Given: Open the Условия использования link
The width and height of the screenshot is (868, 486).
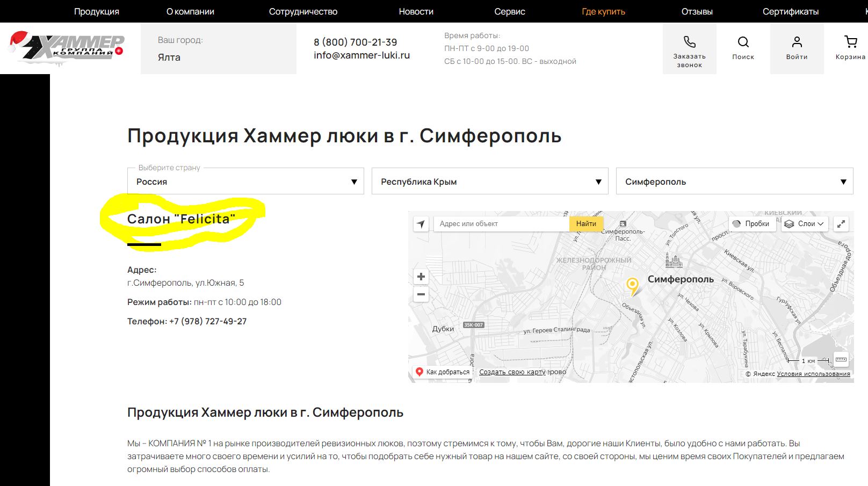Looking at the screenshot, I should pos(813,374).
